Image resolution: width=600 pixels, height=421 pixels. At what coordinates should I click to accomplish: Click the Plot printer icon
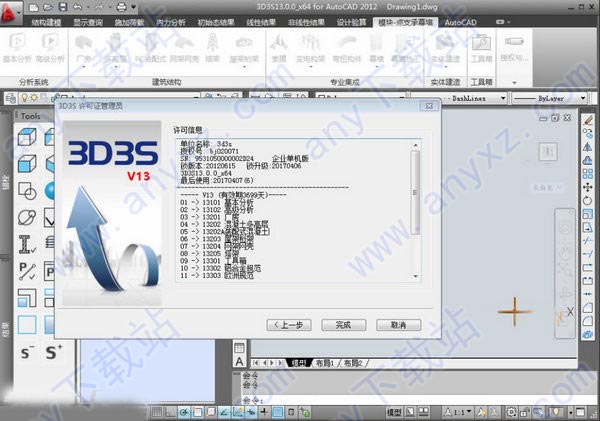click(x=121, y=7)
